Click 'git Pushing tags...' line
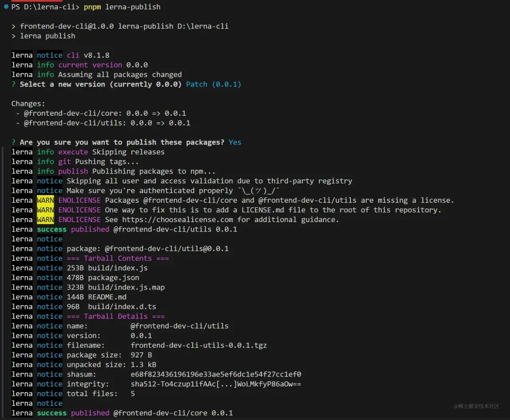This screenshot has height=420, width=510. pyautogui.click(x=98, y=162)
